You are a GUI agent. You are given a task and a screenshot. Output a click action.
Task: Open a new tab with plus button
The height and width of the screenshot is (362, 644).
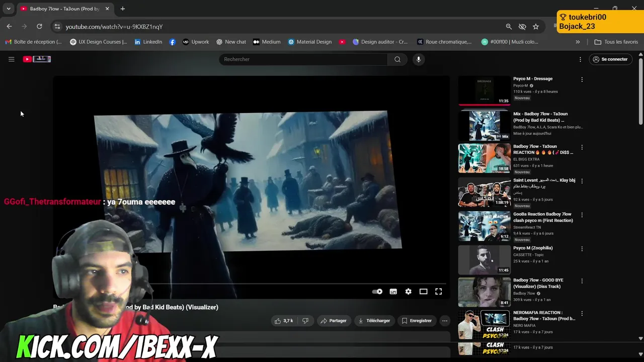(x=123, y=9)
